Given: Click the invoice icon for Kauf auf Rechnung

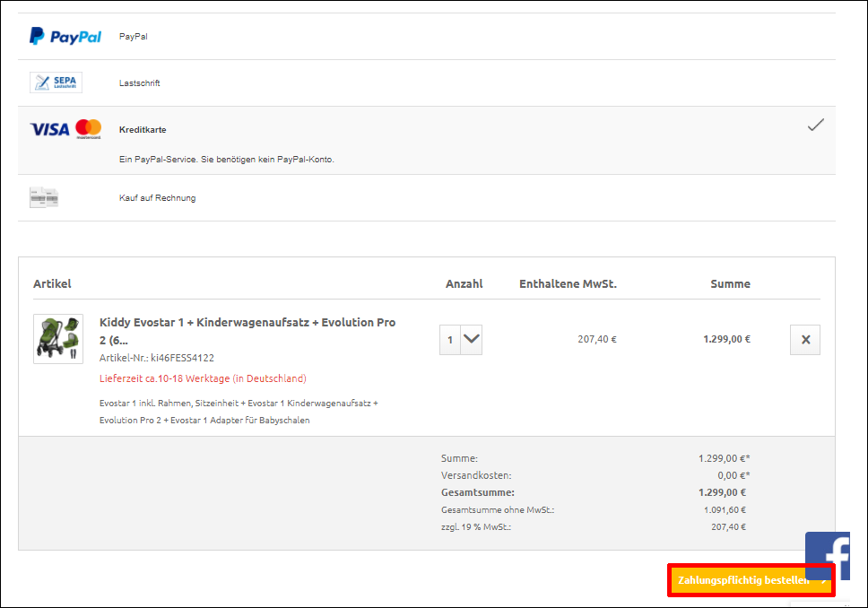Looking at the screenshot, I should click(x=44, y=197).
